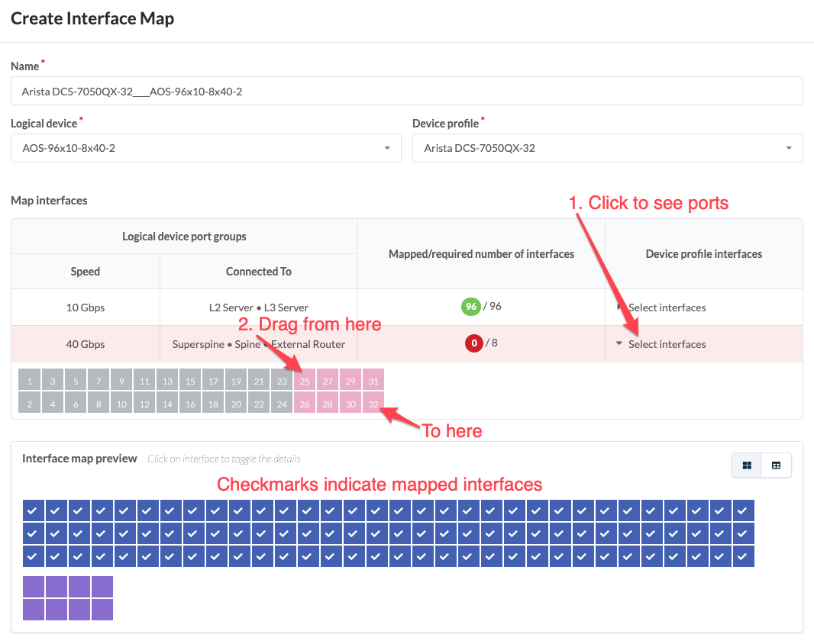Viewport: 814px width, 644px height.
Task: Click the red 0 mapped count badge
Action: pyautogui.click(x=474, y=343)
